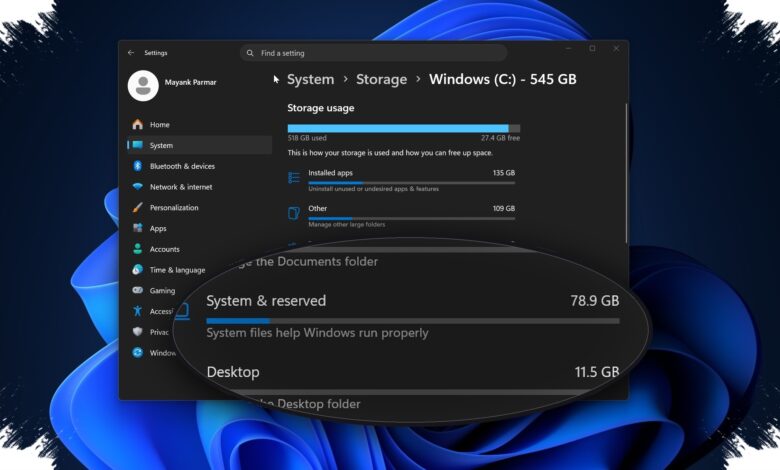Click the Storage usage heading
Image resolution: width=780 pixels, height=470 pixels.
point(321,108)
